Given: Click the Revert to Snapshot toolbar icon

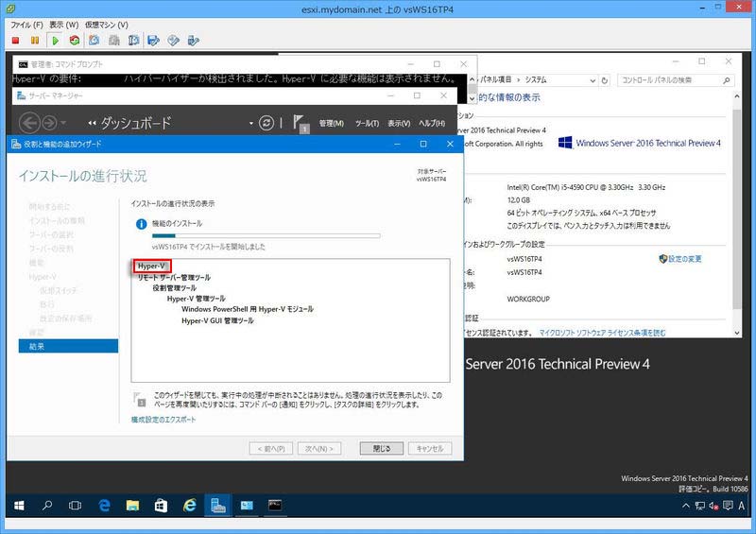Looking at the screenshot, I should (x=114, y=41).
